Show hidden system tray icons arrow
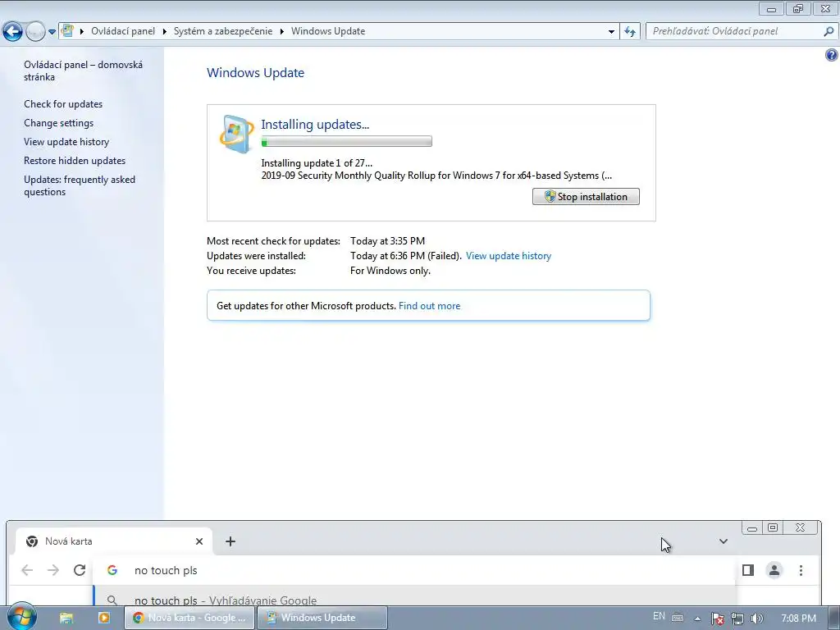 coord(697,619)
